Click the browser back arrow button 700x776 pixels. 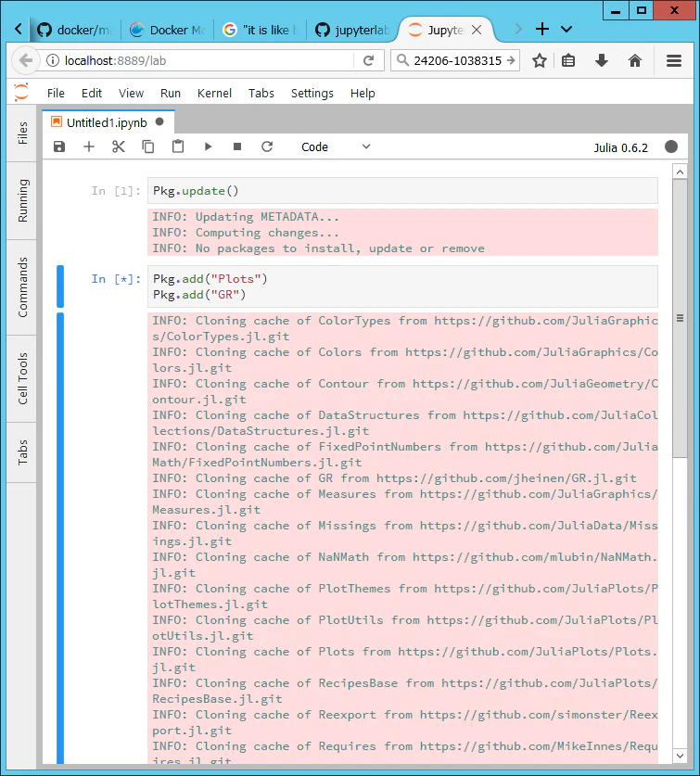25,60
